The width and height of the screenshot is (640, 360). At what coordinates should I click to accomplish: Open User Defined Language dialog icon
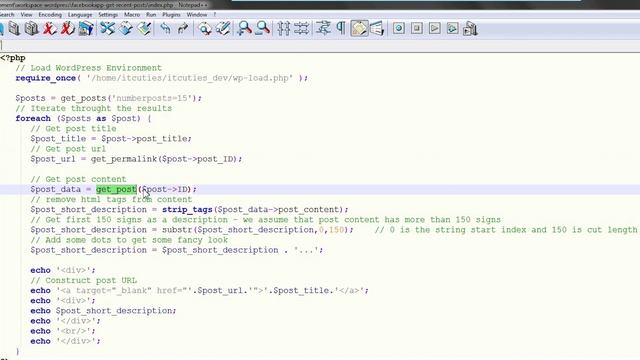point(377,29)
